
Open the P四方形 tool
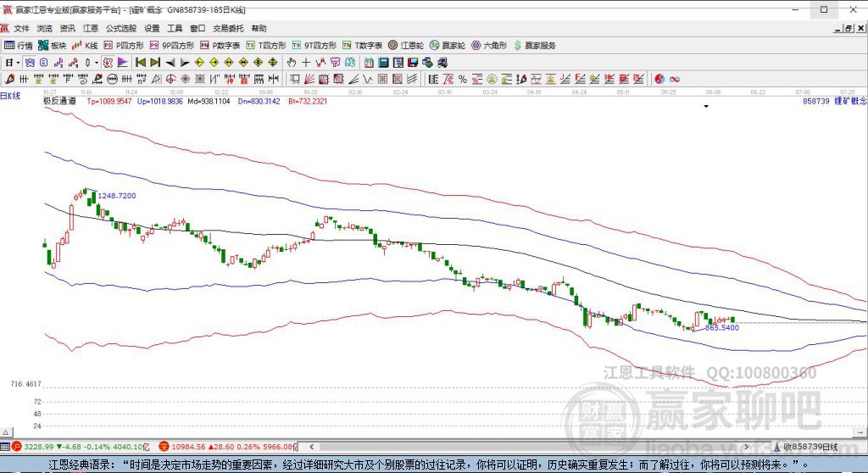(124, 46)
